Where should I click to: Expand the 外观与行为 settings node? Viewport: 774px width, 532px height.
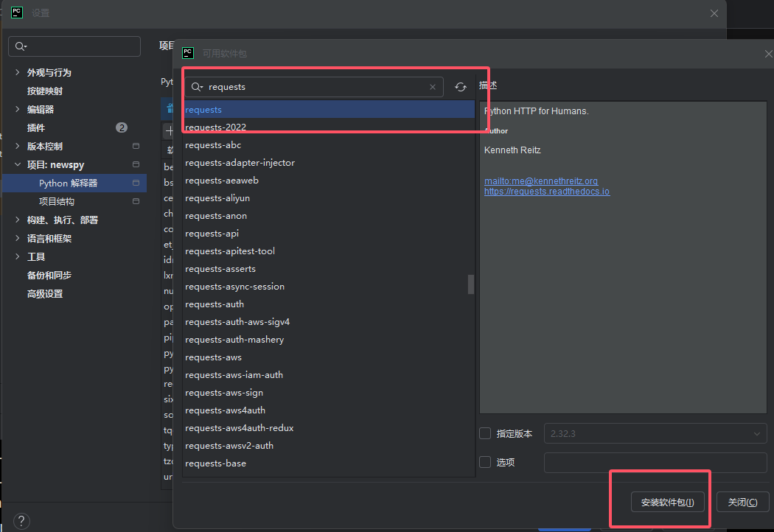17,72
